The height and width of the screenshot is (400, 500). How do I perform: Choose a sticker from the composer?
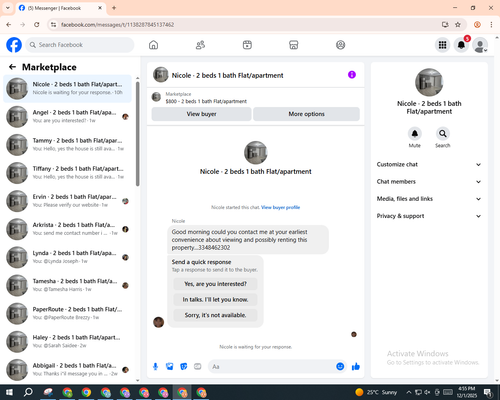click(184, 367)
